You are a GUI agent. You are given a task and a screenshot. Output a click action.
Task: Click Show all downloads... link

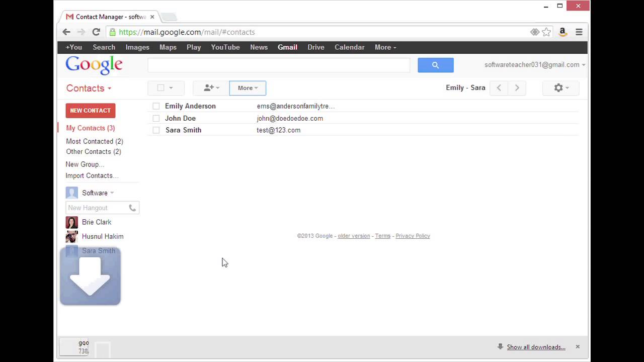[536, 347]
